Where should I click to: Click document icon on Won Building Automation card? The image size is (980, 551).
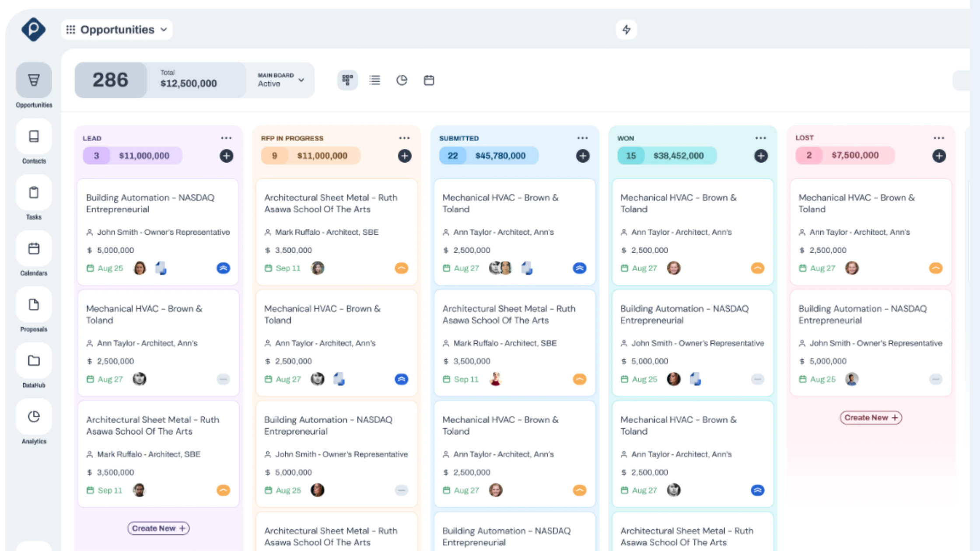(x=695, y=379)
